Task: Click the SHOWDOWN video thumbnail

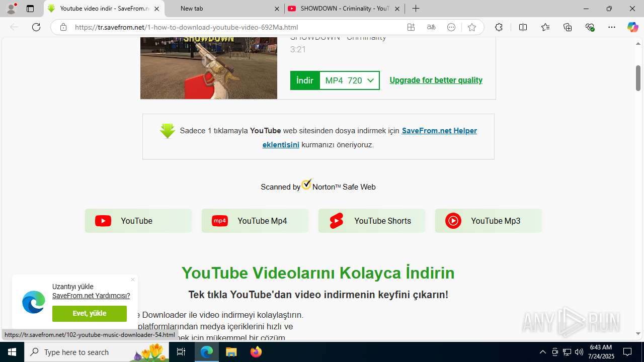Action: pyautogui.click(x=208, y=68)
